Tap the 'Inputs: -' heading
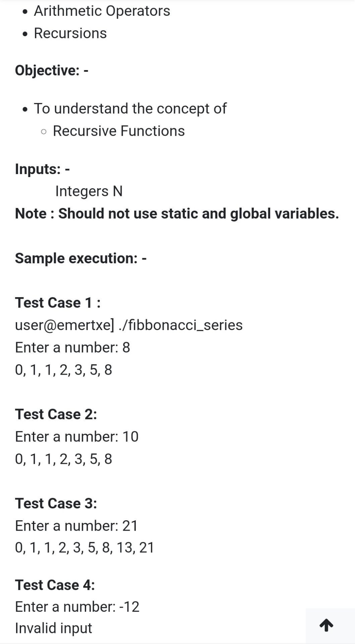 (x=43, y=169)
